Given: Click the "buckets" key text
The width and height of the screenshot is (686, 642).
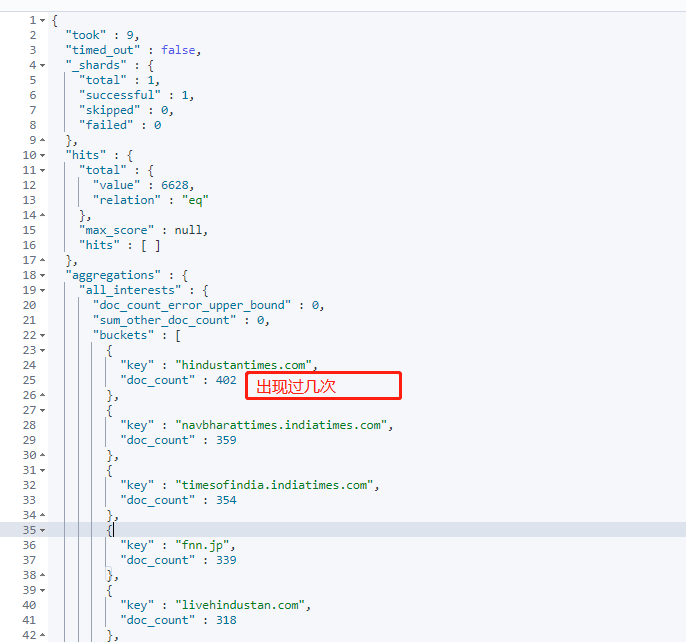Looking at the screenshot, I should point(123,335).
